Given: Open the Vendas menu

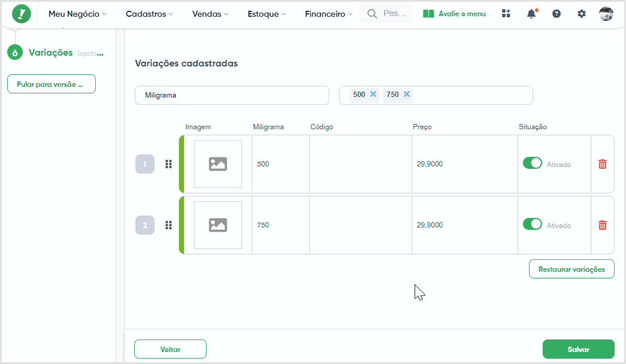Looking at the screenshot, I should (x=210, y=14).
